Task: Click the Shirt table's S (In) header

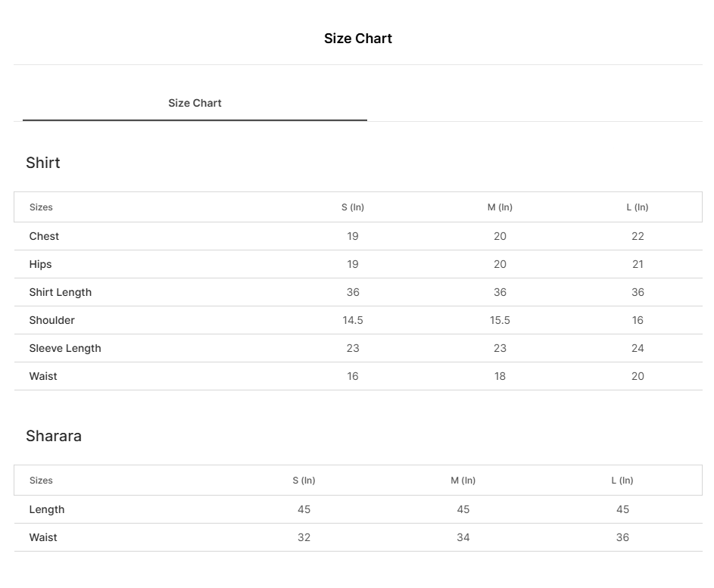Action: coord(353,207)
